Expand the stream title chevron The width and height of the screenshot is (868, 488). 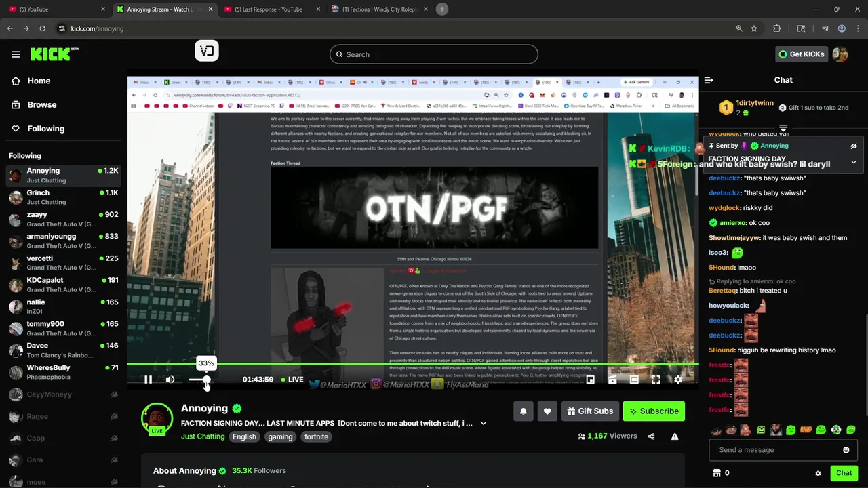click(x=484, y=423)
